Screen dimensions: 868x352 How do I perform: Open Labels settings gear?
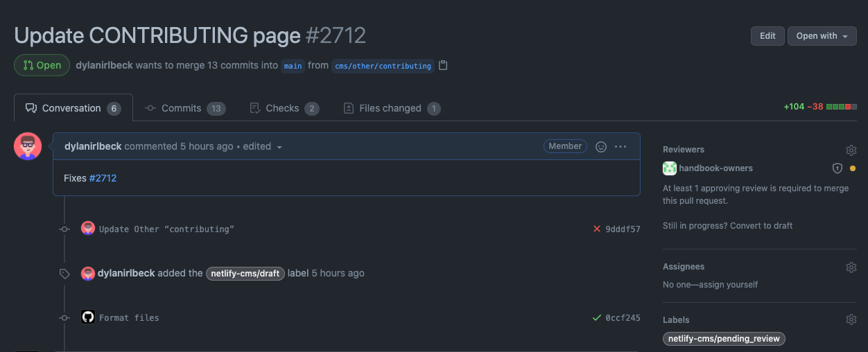click(851, 320)
